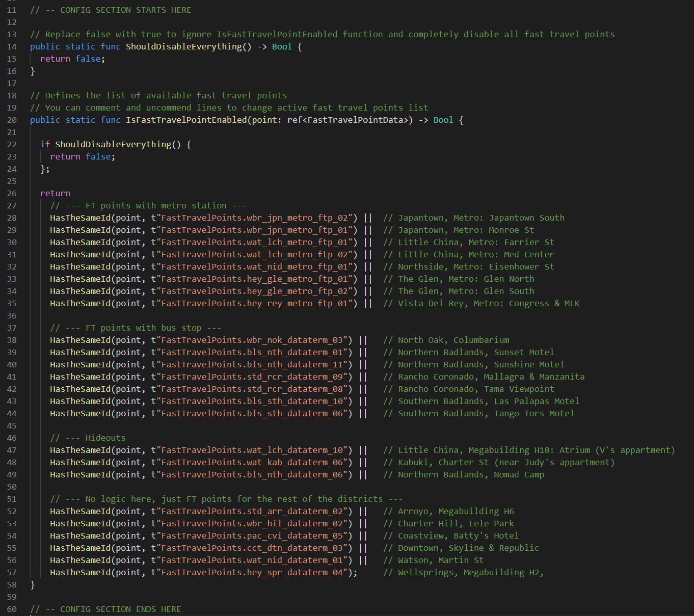Click the FT points with bus stop comment
694x616 pixels.
[x=136, y=328]
